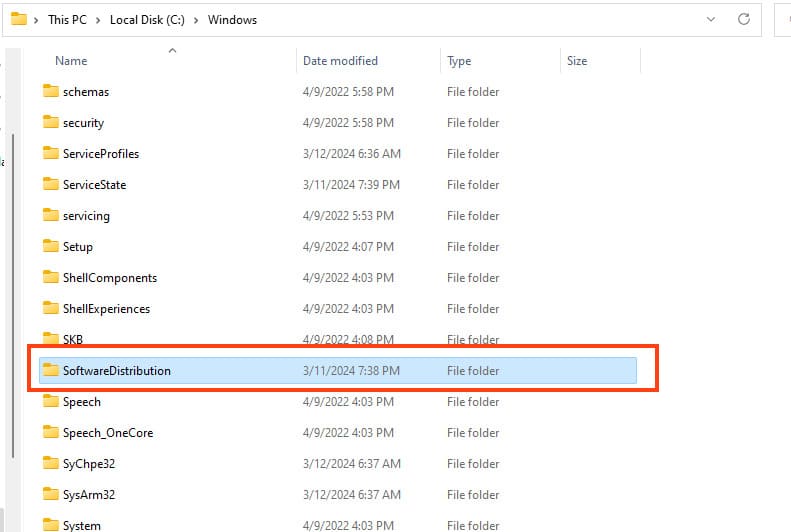Click the SysArm32 folder icon
The width and height of the screenshot is (791, 532).
51,494
